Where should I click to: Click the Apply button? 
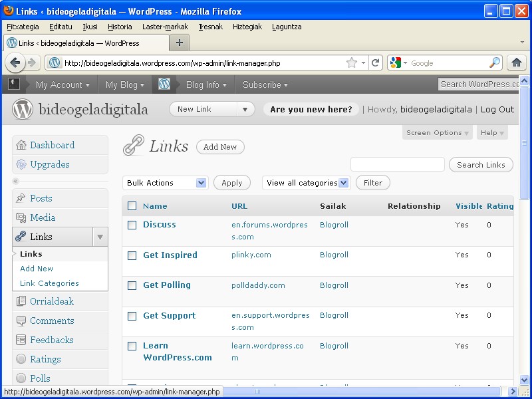(232, 183)
